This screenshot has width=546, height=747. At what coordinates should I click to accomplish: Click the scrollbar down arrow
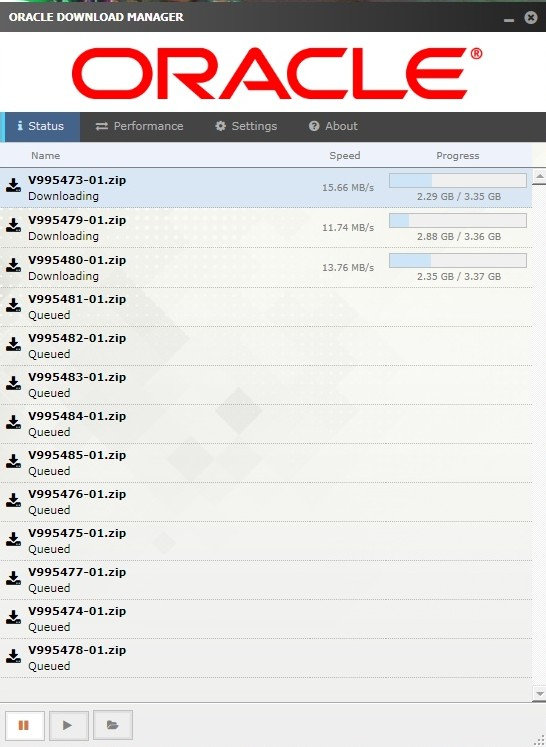(539, 694)
